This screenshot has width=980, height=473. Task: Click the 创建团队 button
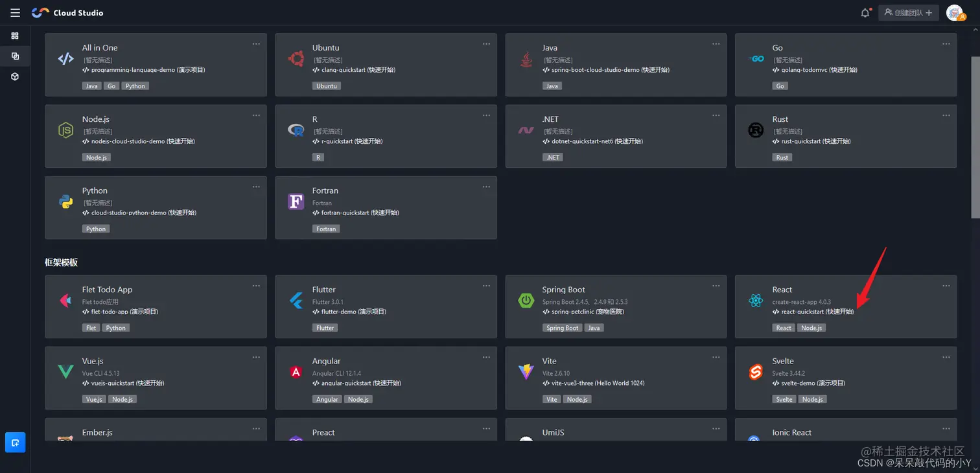pyautogui.click(x=909, y=12)
